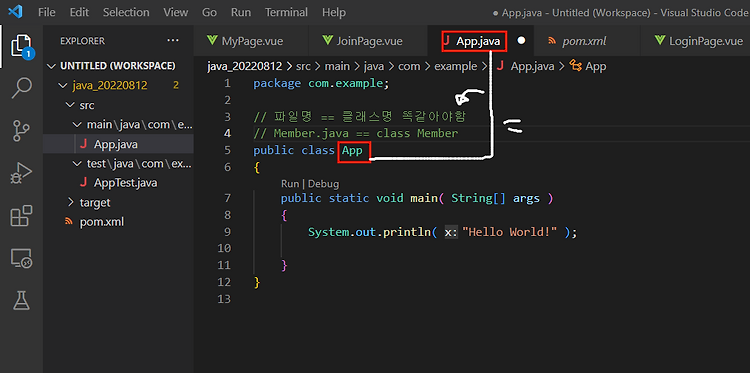Click line number 5 in the gutter

[227, 151]
